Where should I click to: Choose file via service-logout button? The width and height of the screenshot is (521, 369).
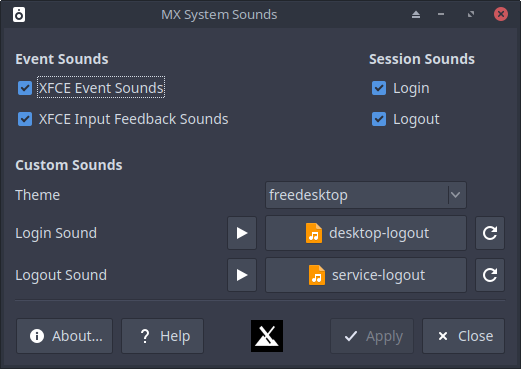(366, 275)
